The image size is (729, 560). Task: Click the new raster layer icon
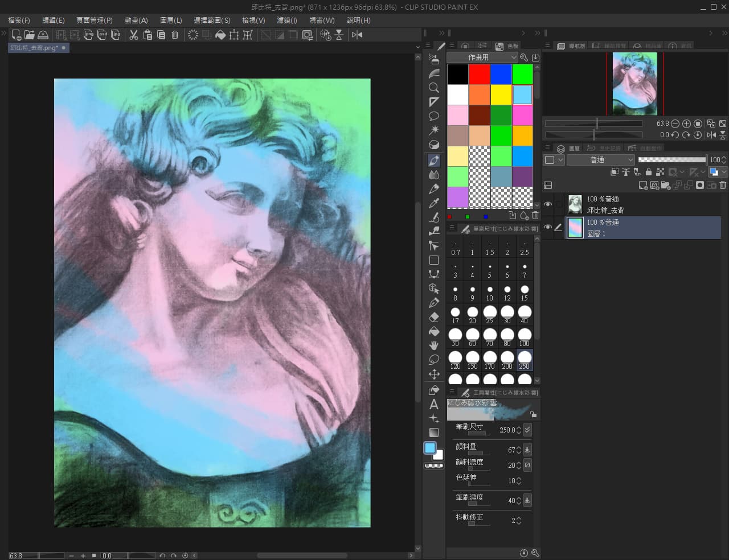click(643, 185)
